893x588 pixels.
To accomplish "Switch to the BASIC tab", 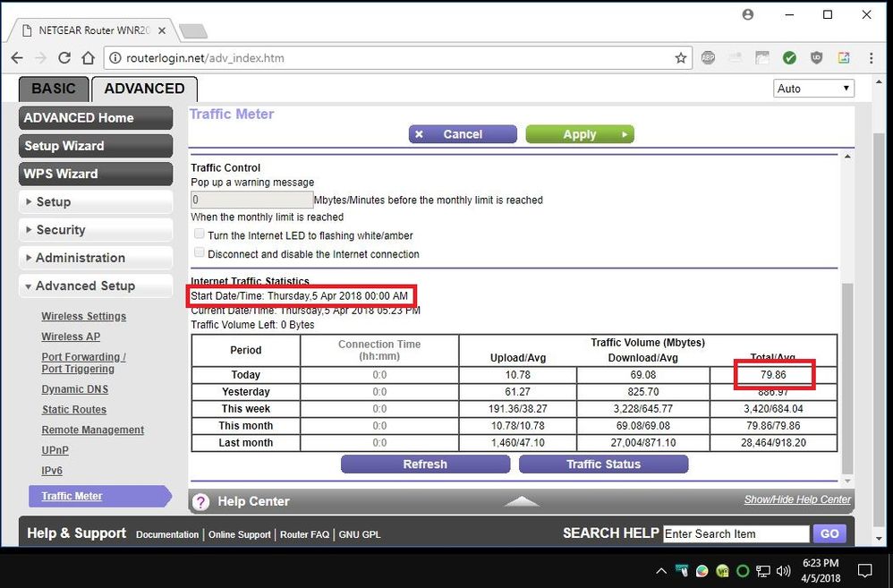I will [x=54, y=89].
